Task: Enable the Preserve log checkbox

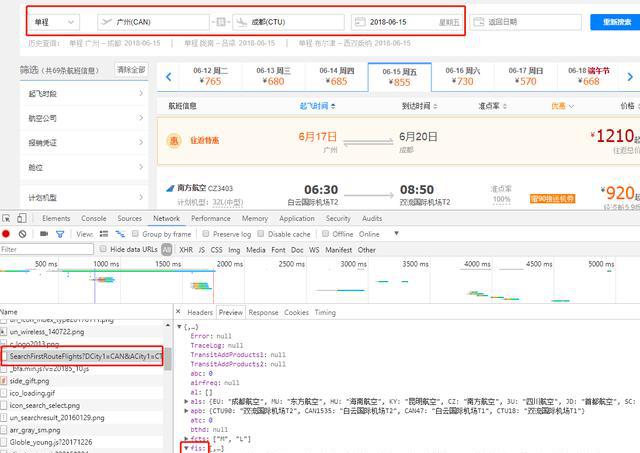Action: coord(206,234)
